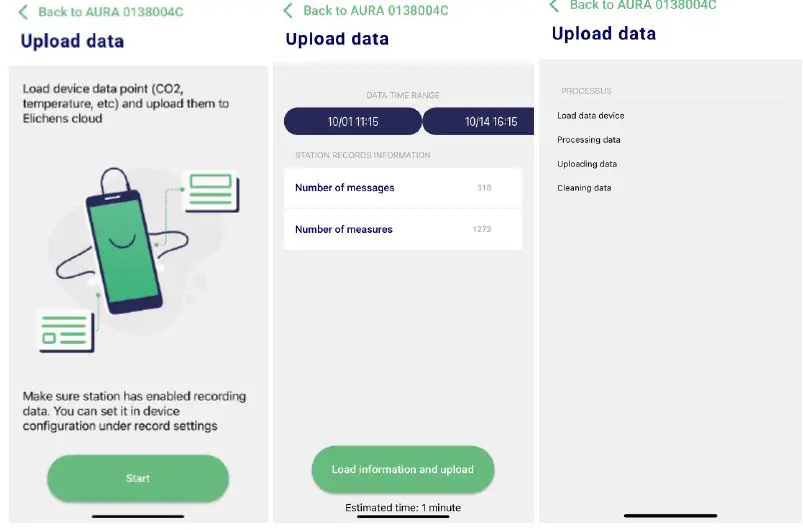
Task: Open the 10/14 16:15 end date picker
Action: tap(480, 122)
